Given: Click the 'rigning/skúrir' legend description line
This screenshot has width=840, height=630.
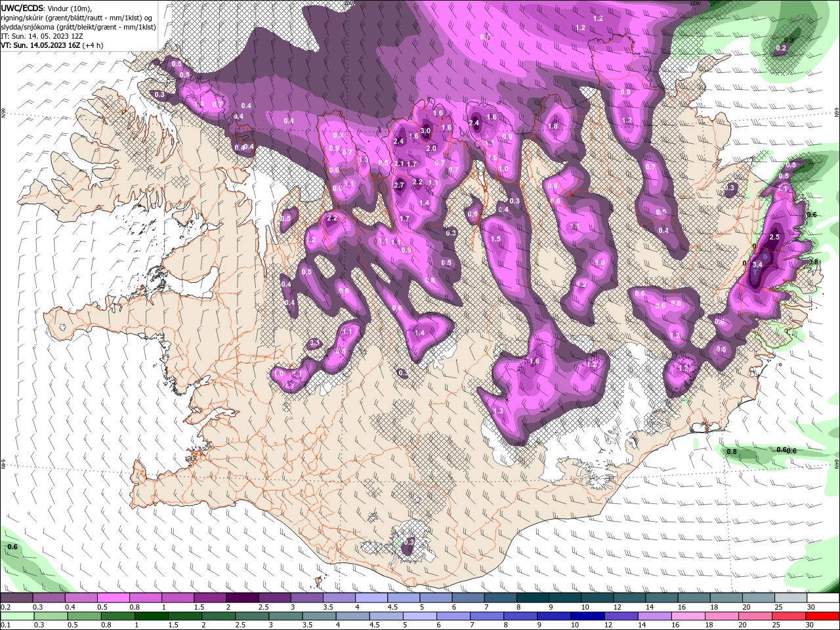Looking at the screenshot, I should pyautogui.click(x=76, y=17).
